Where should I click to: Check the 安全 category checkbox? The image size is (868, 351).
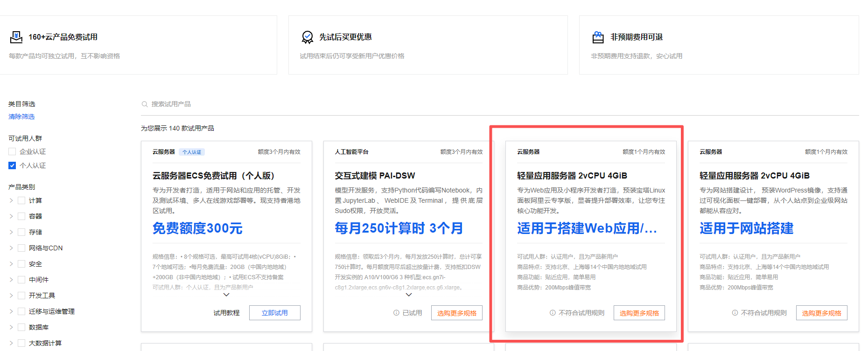(21, 264)
